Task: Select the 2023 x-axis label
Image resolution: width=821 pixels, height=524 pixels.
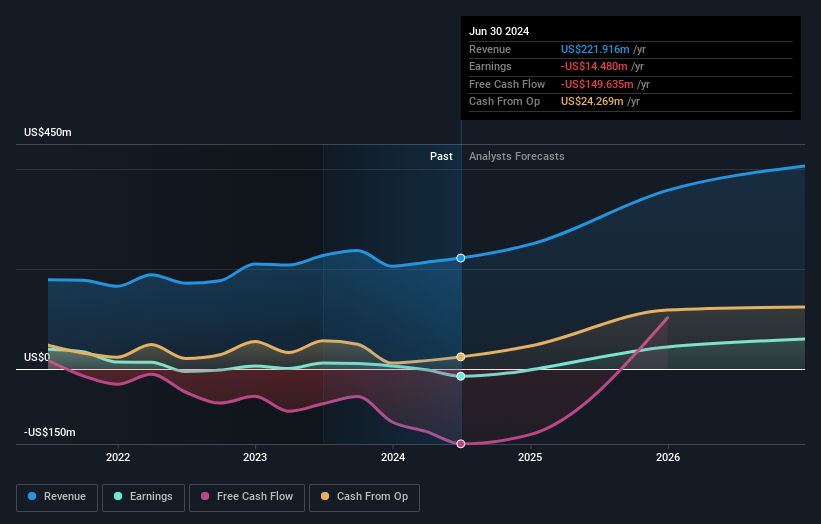Action: 255,458
